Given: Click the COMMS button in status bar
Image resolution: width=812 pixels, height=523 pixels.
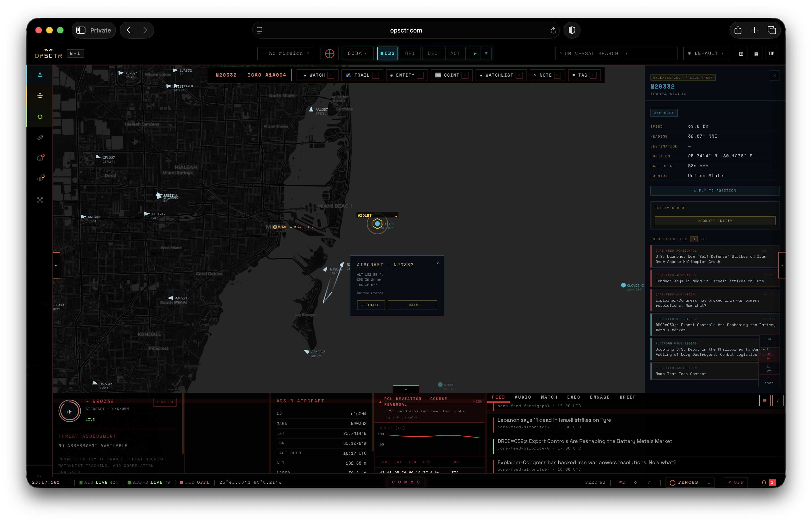Looking at the screenshot, I should [x=406, y=482].
